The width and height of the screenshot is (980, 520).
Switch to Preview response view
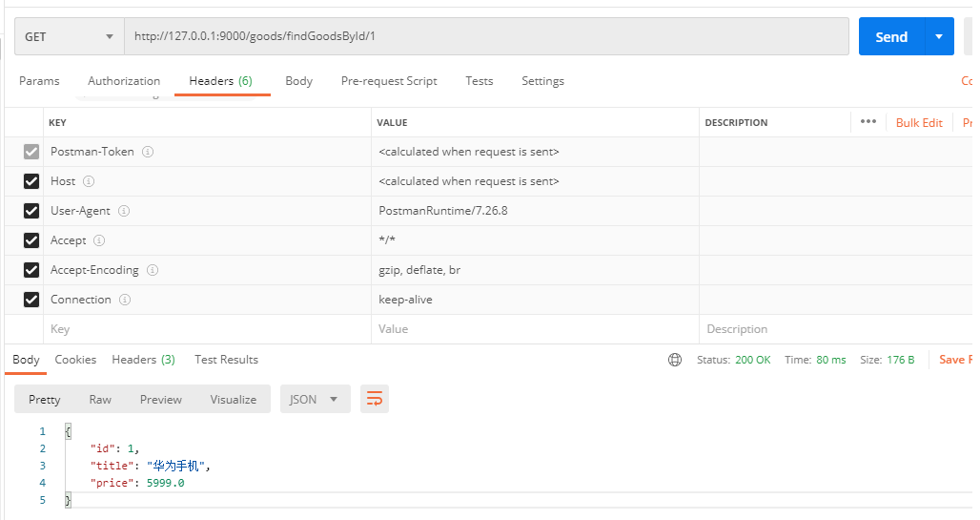(160, 399)
